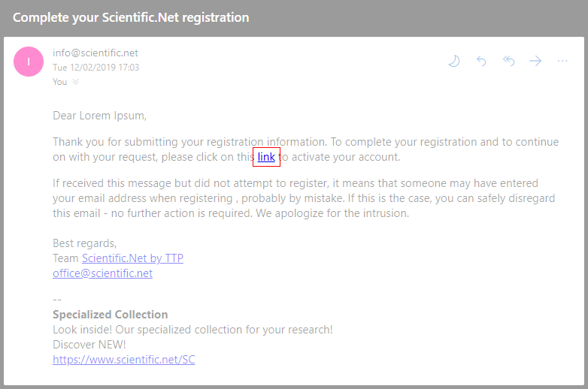Open the https://www.scientific.net/SC URL
This screenshot has width=588, height=389.
123,360
